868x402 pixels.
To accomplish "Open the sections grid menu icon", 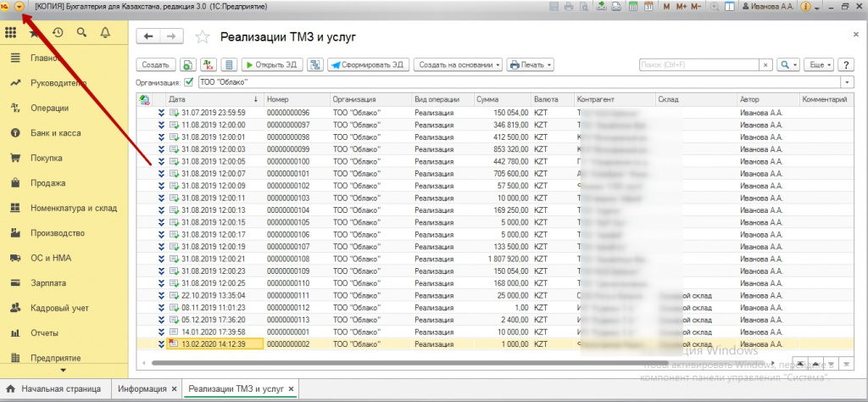I will coord(10,33).
